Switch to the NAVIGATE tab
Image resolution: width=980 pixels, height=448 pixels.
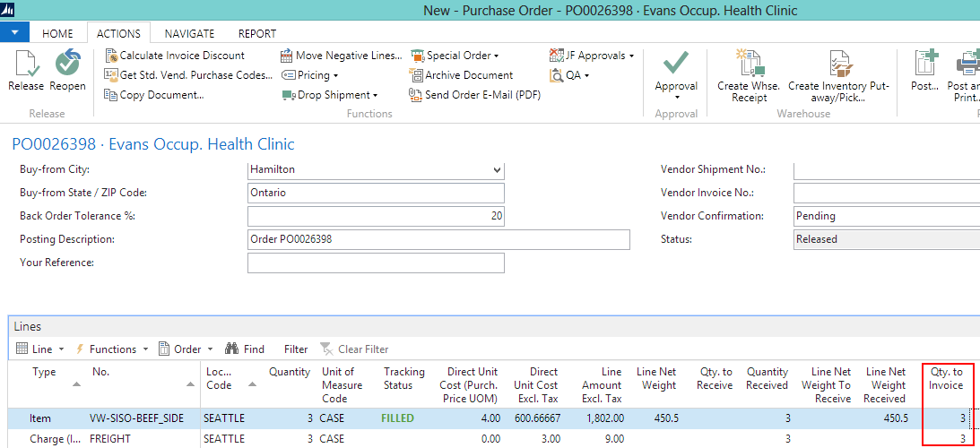pyautogui.click(x=189, y=34)
